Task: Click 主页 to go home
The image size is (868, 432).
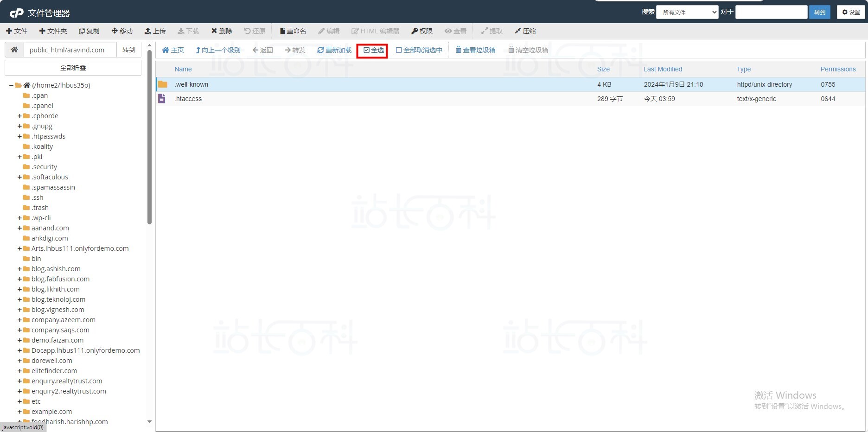Action: coord(172,50)
